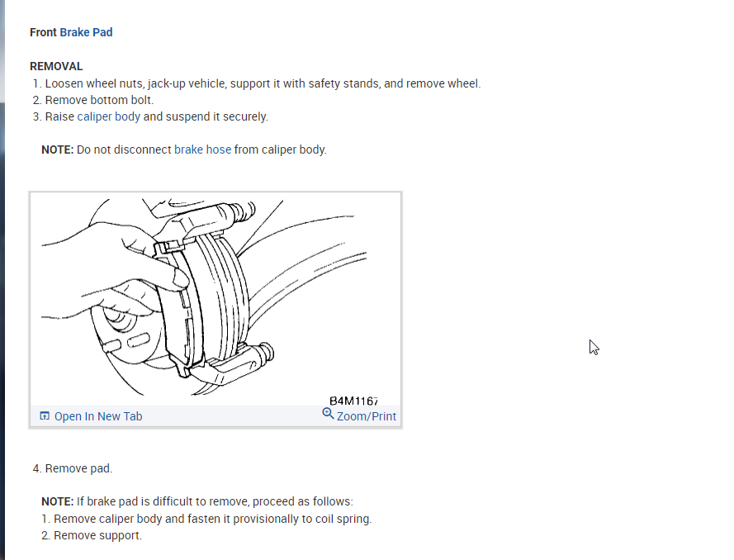
Task: Click the brake pad diagram image
Action: (x=215, y=300)
